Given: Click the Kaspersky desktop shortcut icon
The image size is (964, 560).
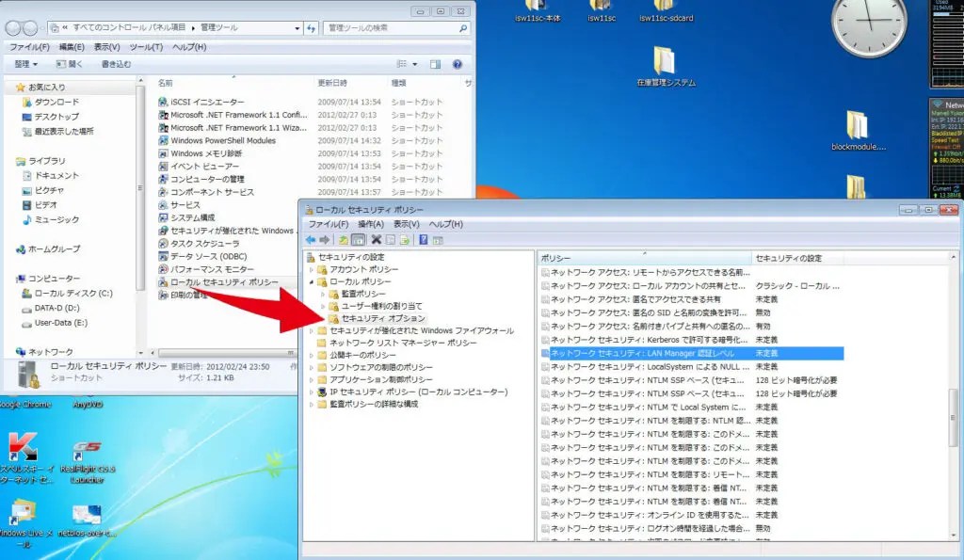Looking at the screenshot, I should click(x=24, y=458).
